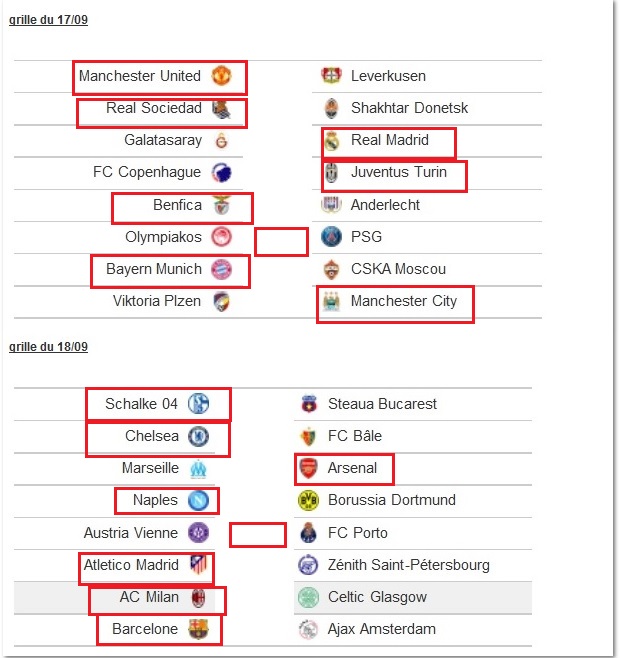The width and height of the screenshot is (620, 658).
Task: Click the Olympiakos red logo
Action: (221, 237)
